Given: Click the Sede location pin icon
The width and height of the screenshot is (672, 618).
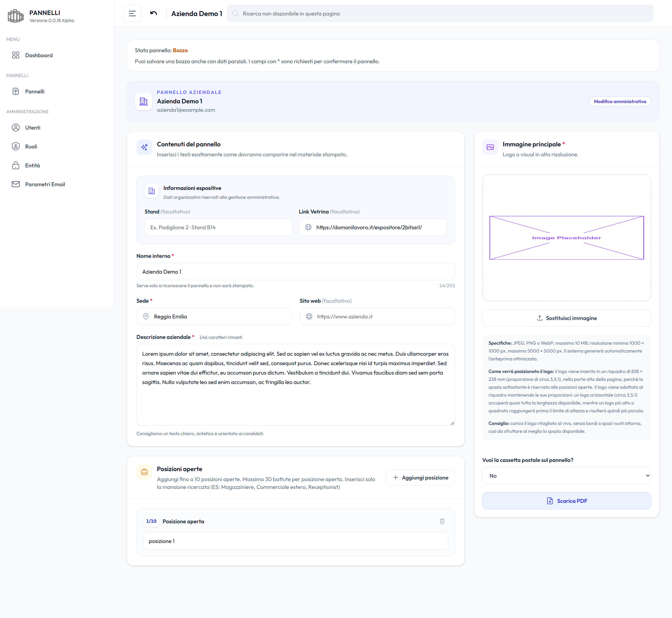Looking at the screenshot, I should coord(146,316).
